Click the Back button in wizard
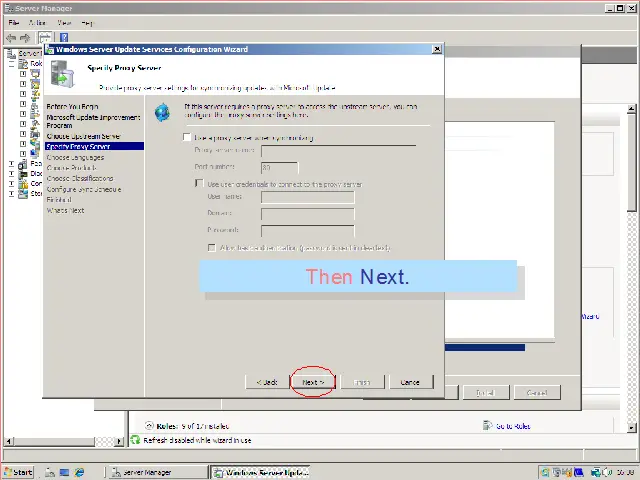This screenshot has height=480, width=640. [267, 382]
